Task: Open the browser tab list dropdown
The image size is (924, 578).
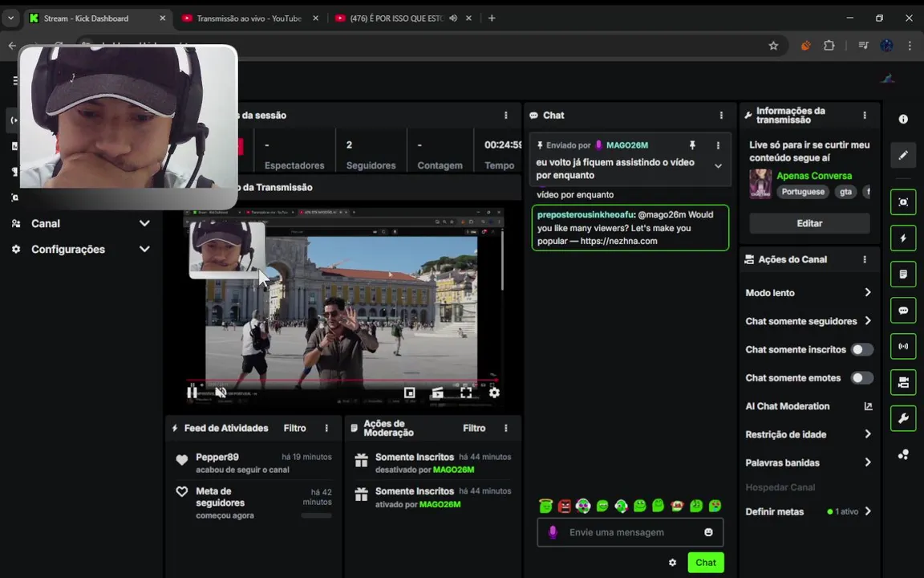Action: pyautogui.click(x=10, y=18)
